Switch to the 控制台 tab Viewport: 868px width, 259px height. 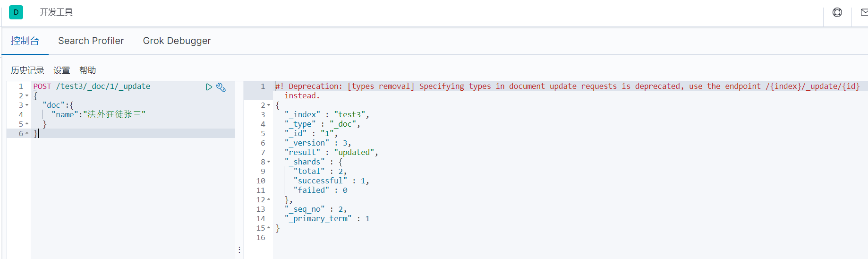click(25, 41)
